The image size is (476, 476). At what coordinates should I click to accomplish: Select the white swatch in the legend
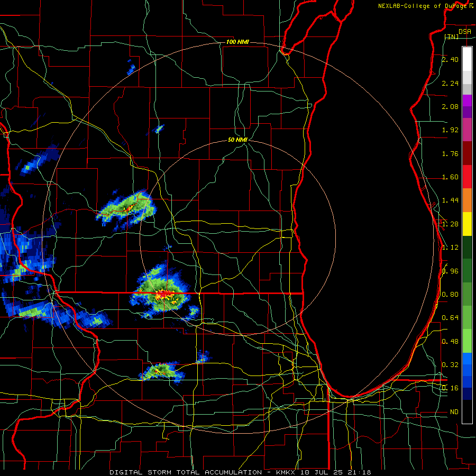(x=467, y=59)
